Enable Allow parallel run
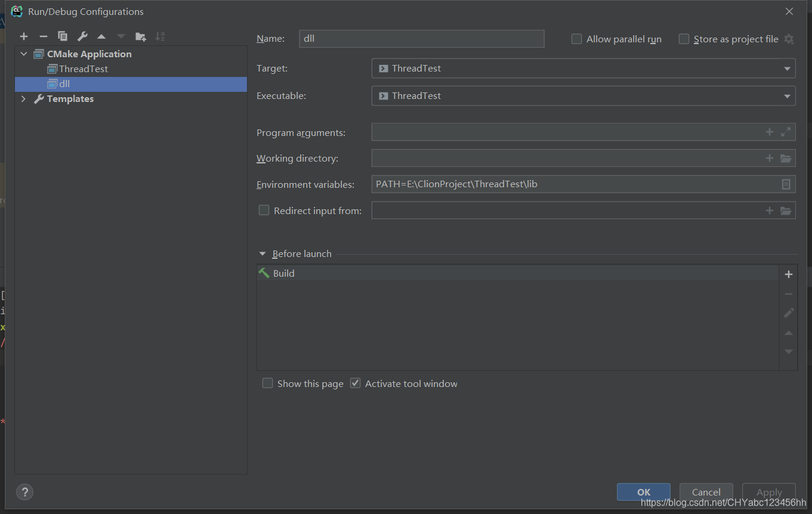Viewport: 812px width, 514px height. 576,39
